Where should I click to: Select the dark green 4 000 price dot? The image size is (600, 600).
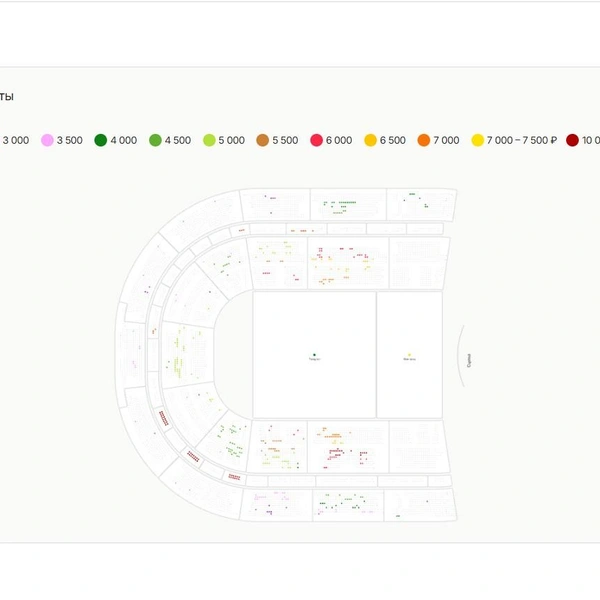101,141
